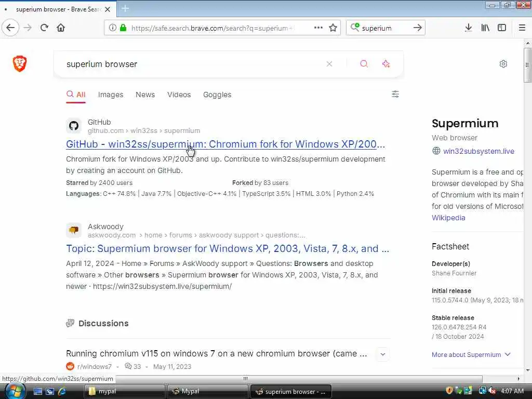Switch to the Mypal taskbar window
The height and width of the screenshot is (399, 532).
point(208,391)
